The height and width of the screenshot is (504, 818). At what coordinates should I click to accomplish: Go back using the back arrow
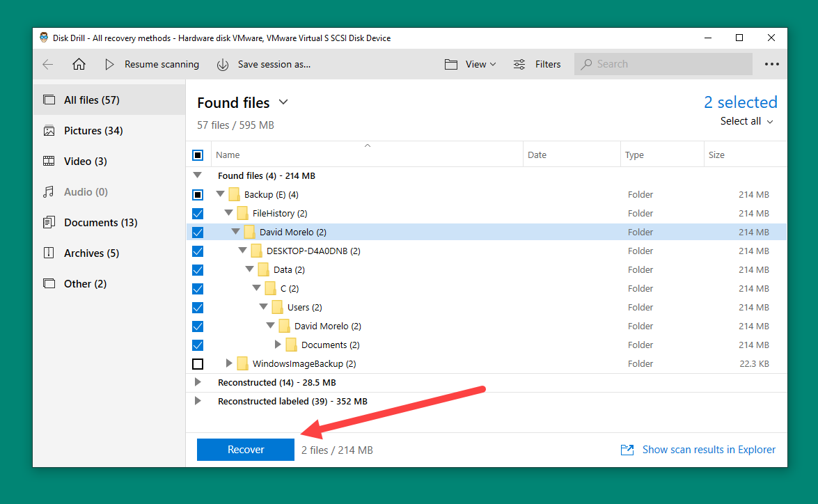click(48, 64)
